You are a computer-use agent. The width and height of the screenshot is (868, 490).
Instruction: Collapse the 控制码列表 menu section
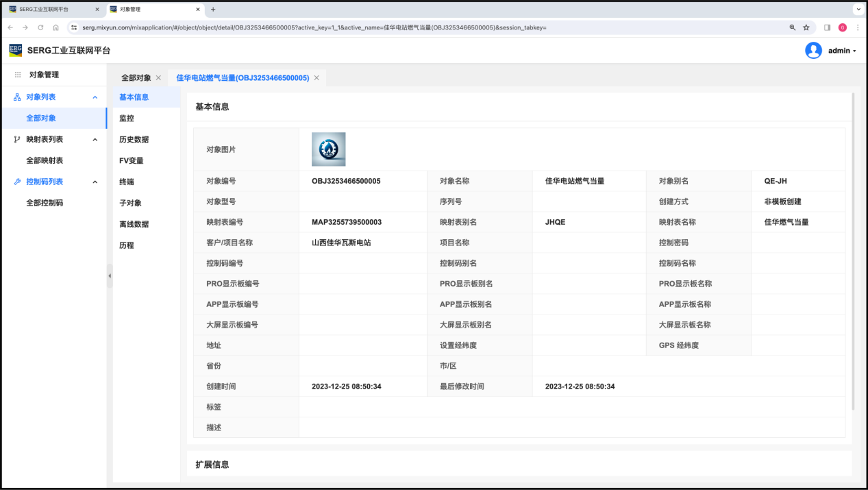(95, 182)
